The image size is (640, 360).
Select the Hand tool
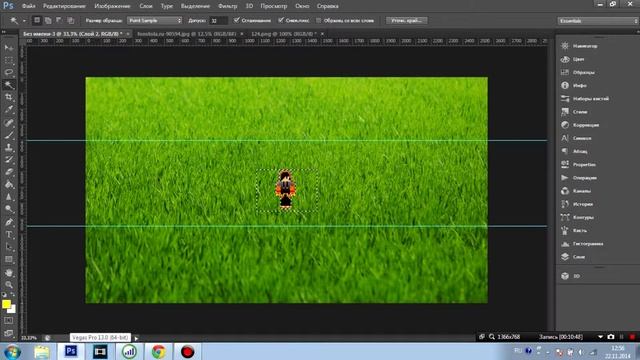(9, 272)
